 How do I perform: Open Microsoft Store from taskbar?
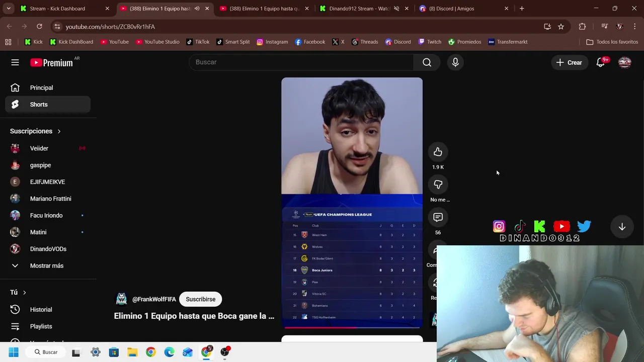(x=114, y=352)
